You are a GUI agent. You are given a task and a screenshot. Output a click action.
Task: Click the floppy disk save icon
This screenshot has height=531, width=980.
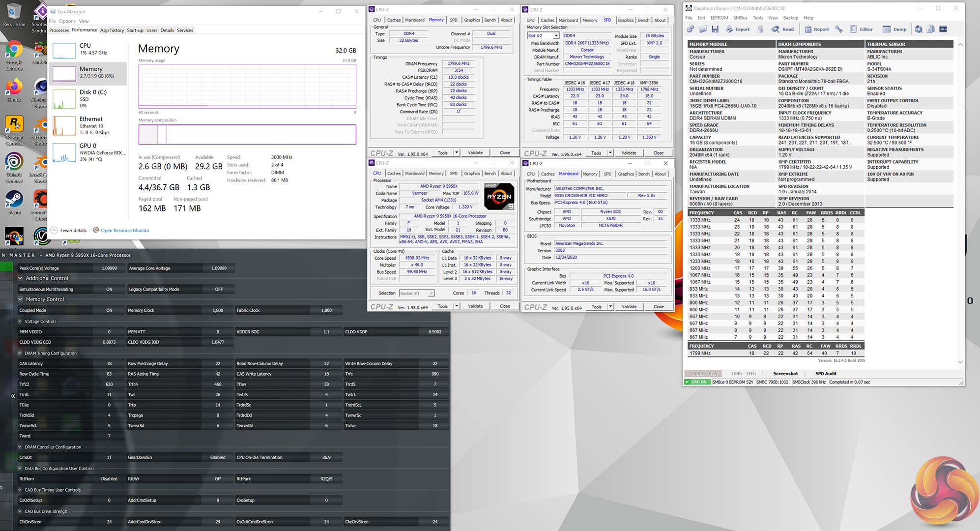(715, 29)
